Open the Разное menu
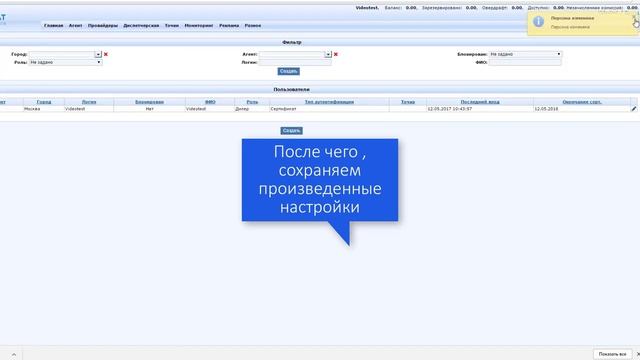 pyautogui.click(x=253, y=25)
